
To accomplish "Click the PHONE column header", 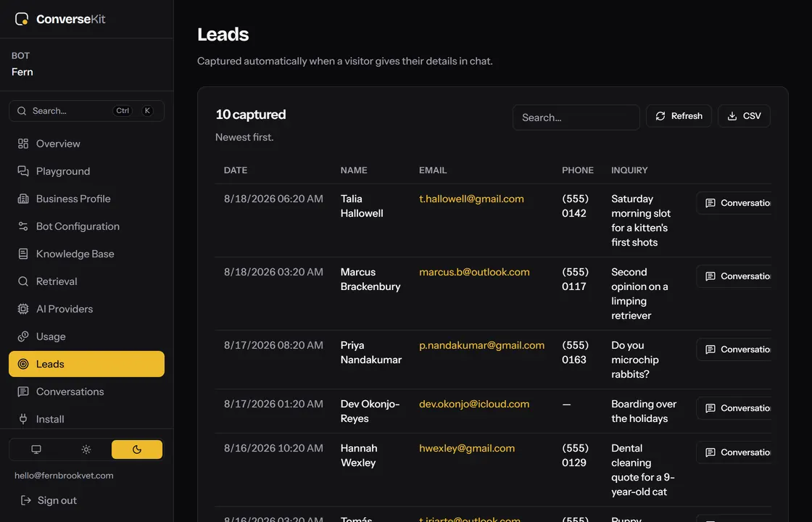I will point(578,170).
